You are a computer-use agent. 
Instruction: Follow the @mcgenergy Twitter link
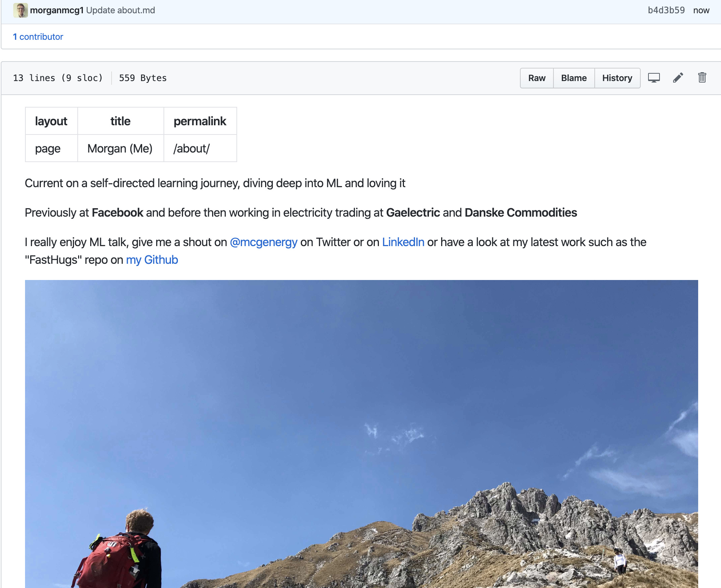click(263, 242)
